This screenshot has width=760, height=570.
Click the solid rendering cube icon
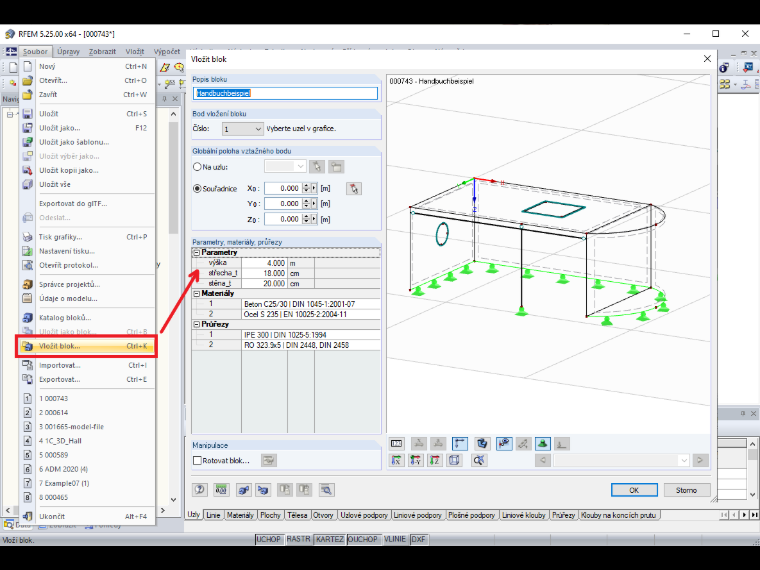point(482,443)
